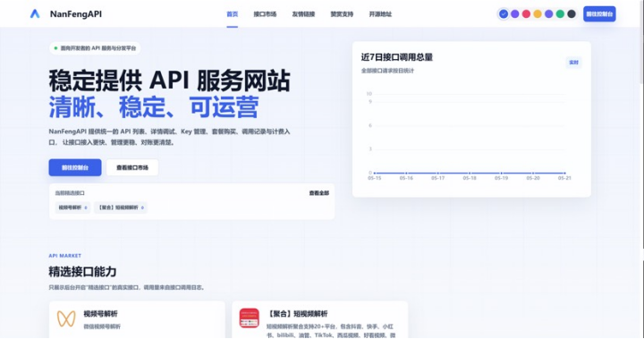The width and height of the screenshot is (644, 339).
Task: Open the 视频号解析 card title
Action: coord(100,314)
